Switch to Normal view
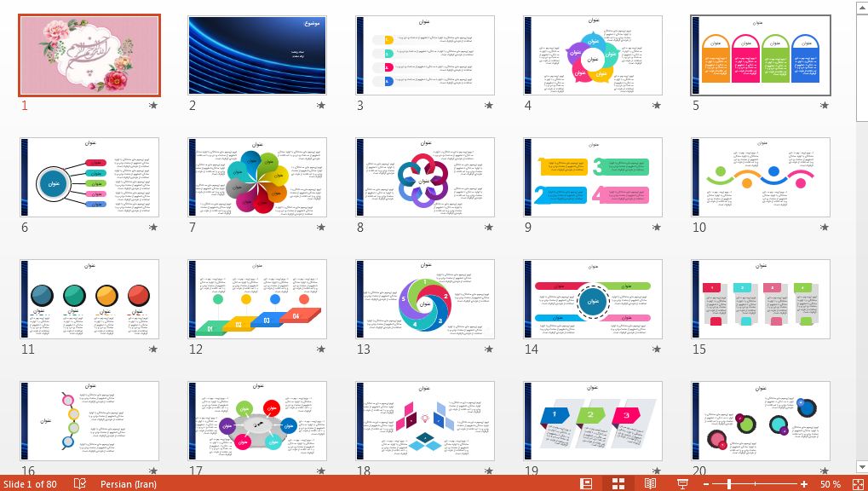The width and height of the screenshot is (868, 491). coord(586,483)
